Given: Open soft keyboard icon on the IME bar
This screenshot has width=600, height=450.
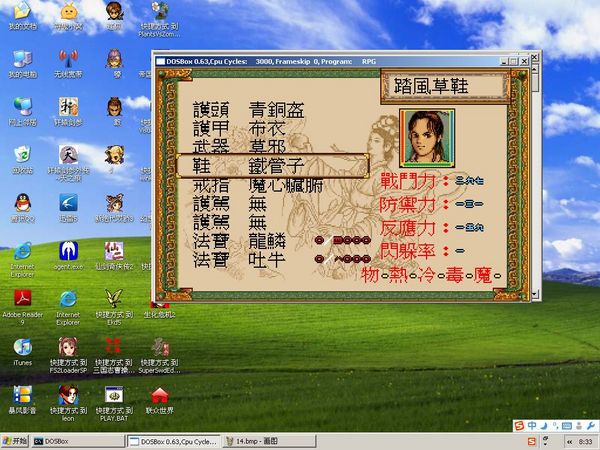Looking at the screenshot, I should tap(567, 426).
